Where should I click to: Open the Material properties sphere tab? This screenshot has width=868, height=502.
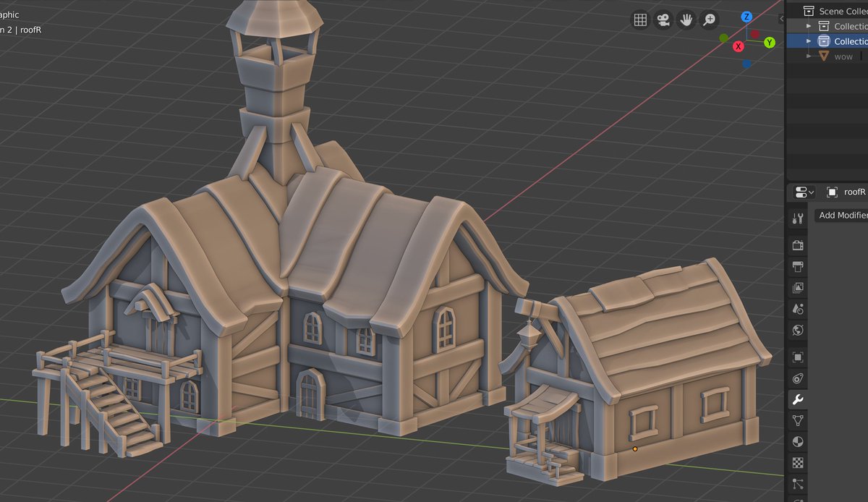[798, 441]
